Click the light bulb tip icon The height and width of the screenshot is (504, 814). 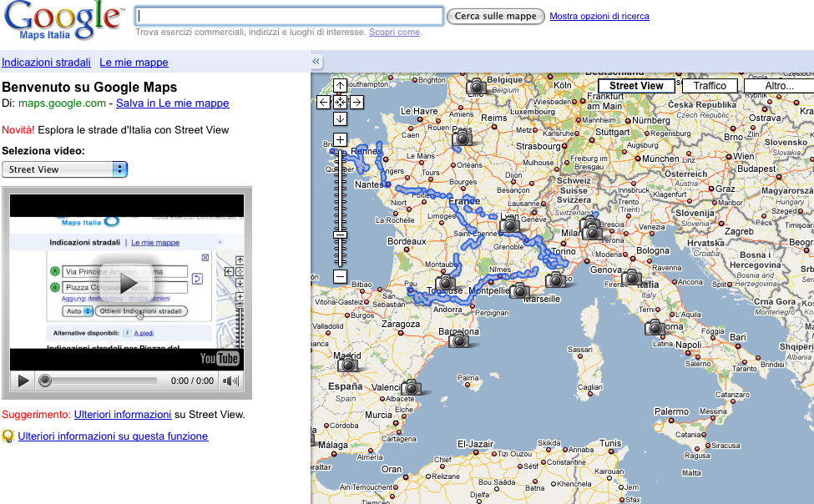coord(8,436)
